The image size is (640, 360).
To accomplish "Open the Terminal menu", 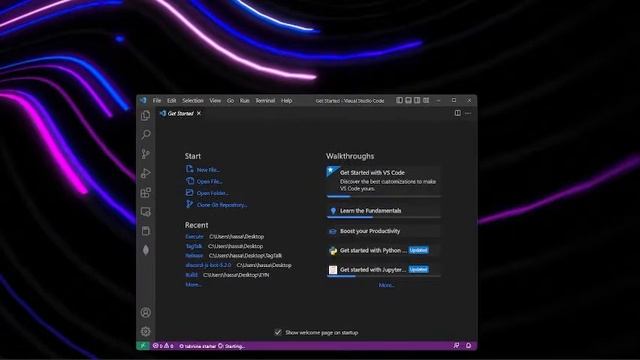I will (x=265, y=100).
